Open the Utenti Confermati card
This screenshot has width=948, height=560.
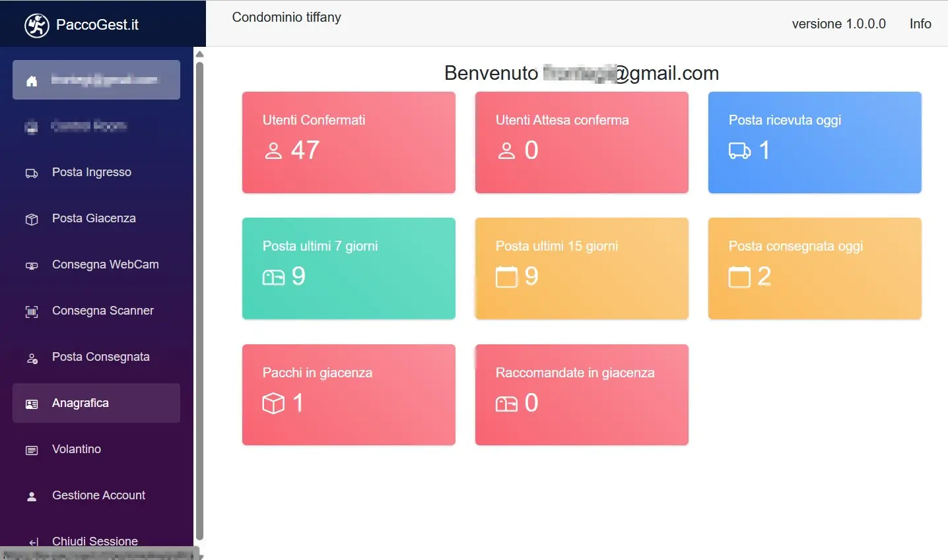(349, 142)
